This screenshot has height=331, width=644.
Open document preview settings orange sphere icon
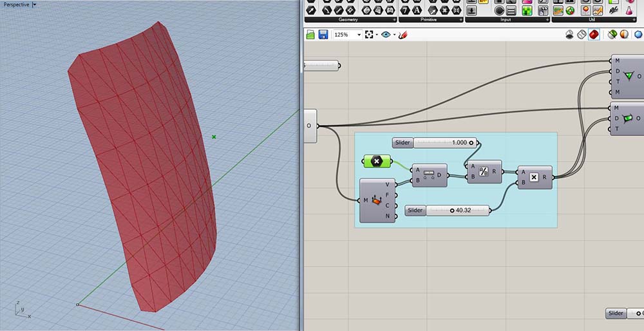pyautogui.click(x=624, y=35)
